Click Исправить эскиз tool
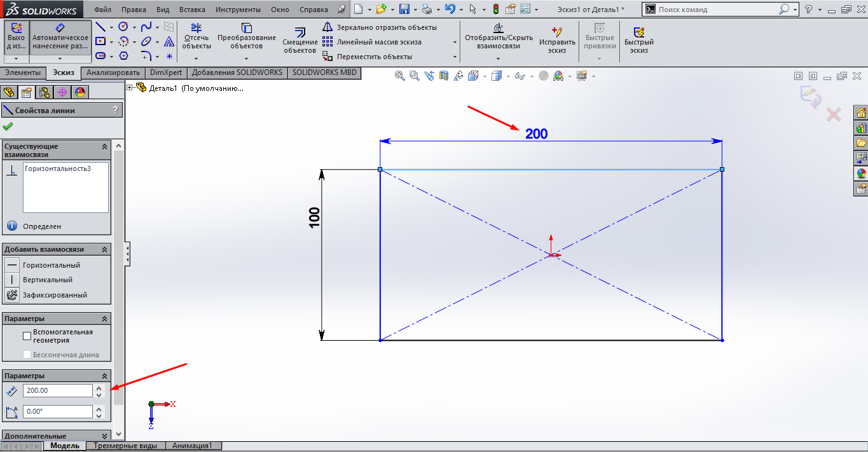 pyautogui.click(x=558, y=41)
